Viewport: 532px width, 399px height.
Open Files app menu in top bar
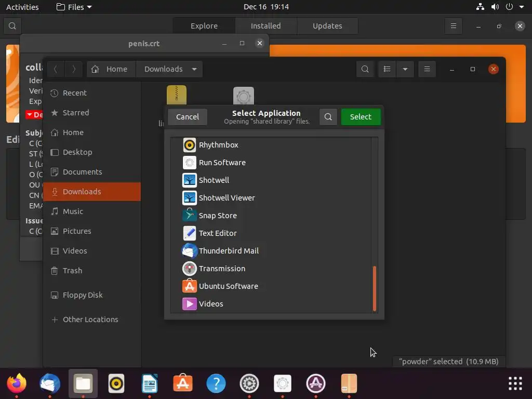point(74,7)
